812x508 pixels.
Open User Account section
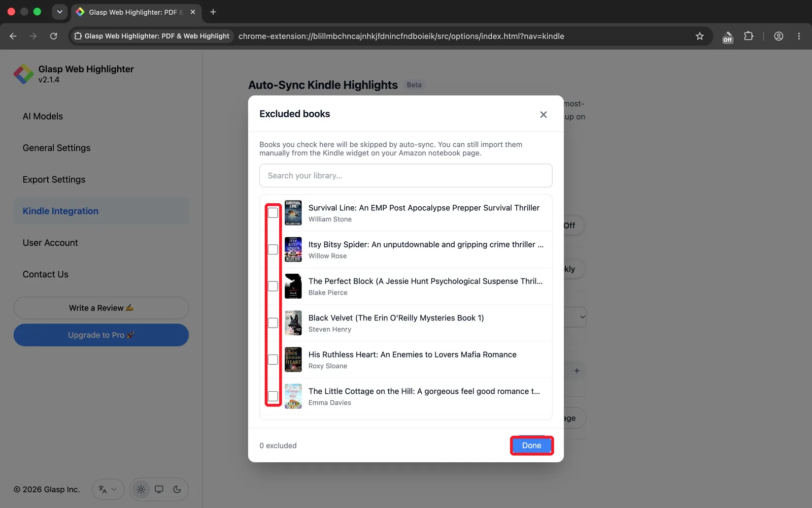coord(101,243)
